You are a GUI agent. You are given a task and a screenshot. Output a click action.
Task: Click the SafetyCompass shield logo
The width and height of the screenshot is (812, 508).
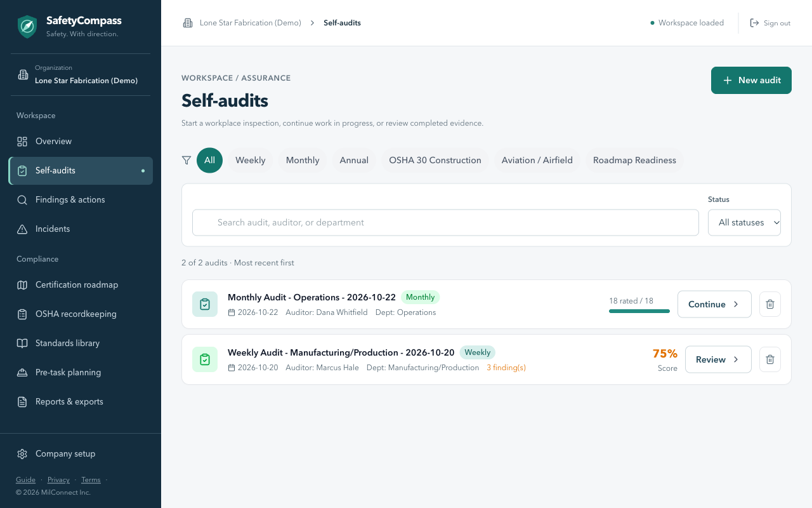click(x=27, y=27)
